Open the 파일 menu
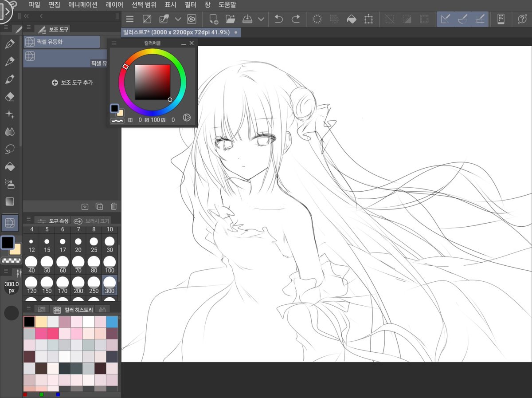This screenshot has width=532, height=398. pos(34,5)
